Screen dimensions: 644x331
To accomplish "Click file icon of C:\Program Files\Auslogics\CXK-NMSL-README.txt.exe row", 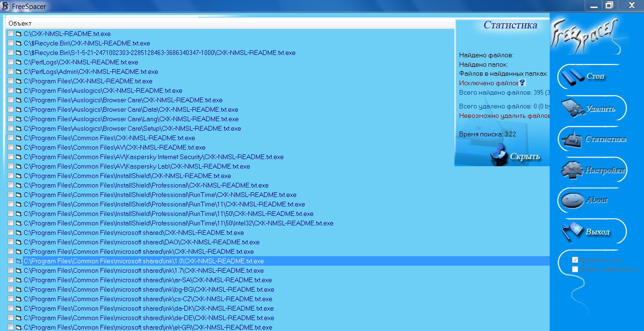I will pos(18,90).
